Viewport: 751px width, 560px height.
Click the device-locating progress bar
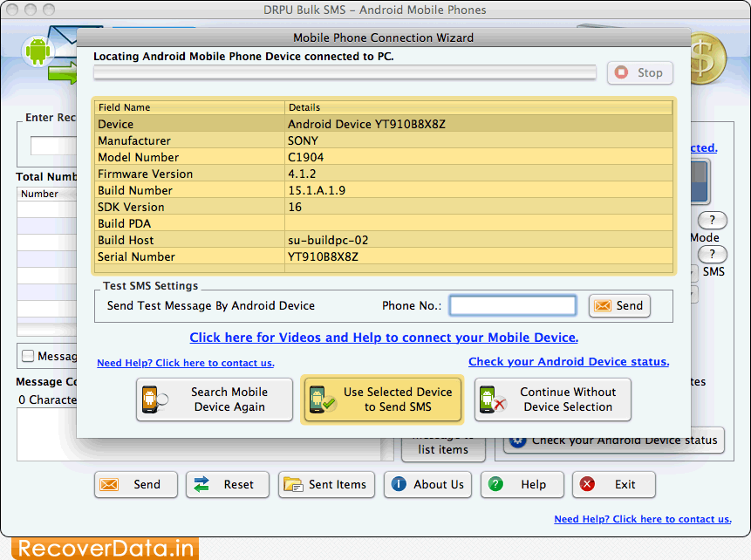pos(345,72)
